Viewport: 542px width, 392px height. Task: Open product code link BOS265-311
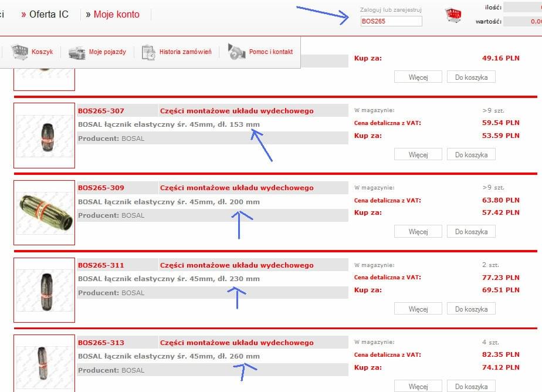point(101,265)
